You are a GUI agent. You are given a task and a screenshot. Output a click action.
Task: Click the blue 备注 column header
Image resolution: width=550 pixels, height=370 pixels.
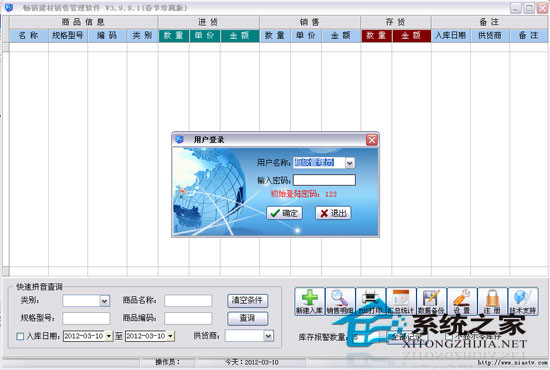(x=529, y=36)
